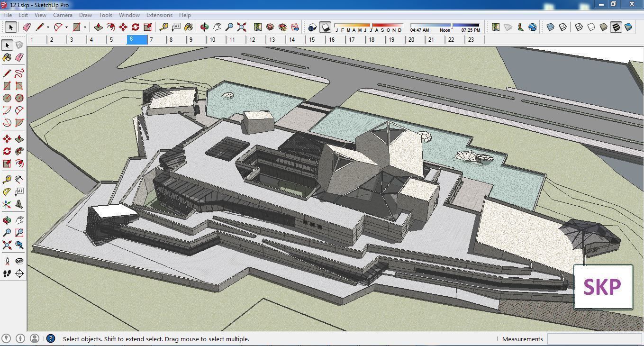Open the Draw menu

(85, 15)
